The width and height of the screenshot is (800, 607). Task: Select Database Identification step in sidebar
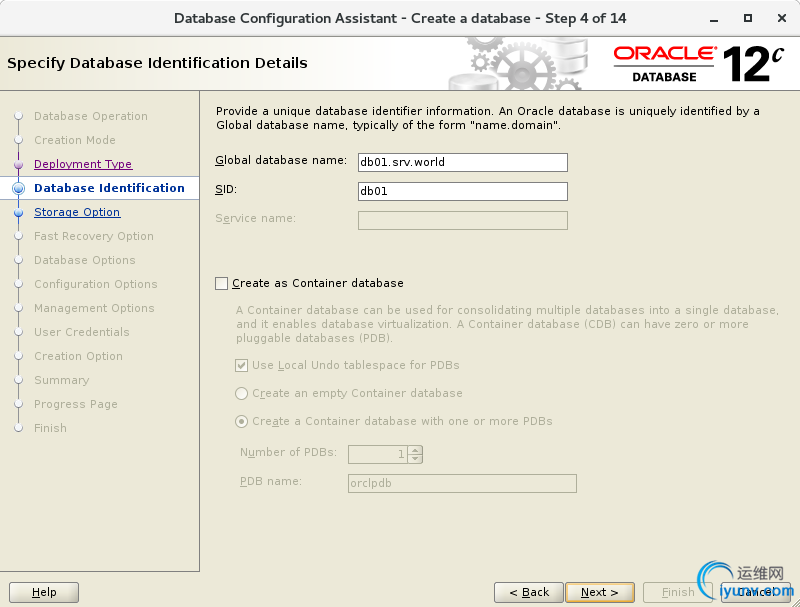coord(109,188)
